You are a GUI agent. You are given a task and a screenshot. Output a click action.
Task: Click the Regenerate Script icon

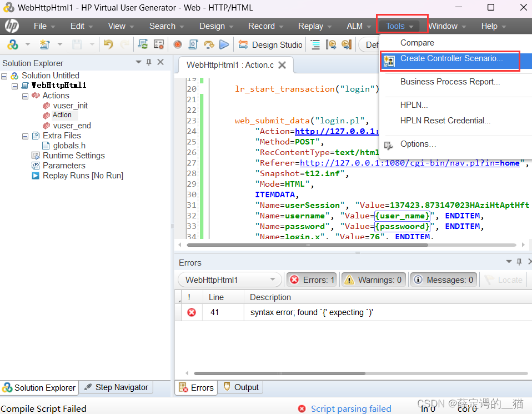point(143,44)
